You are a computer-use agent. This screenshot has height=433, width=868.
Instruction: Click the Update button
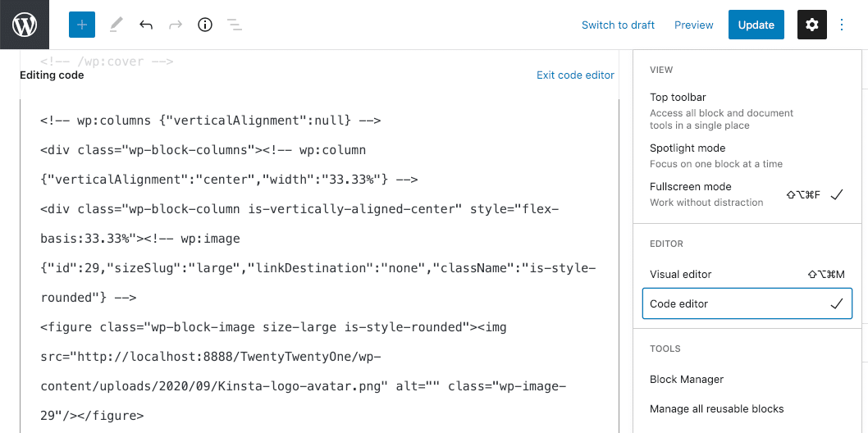tap(756, 25)
